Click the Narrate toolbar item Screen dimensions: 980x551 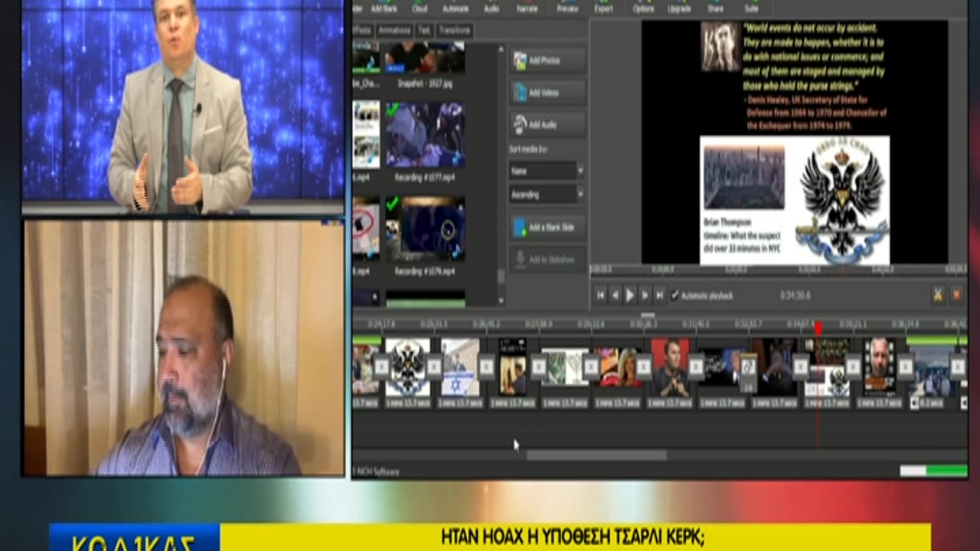pos(527,8)
